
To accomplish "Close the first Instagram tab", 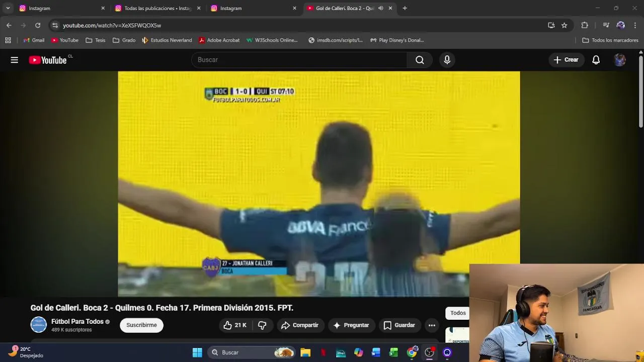I will (x=103, y=8).
